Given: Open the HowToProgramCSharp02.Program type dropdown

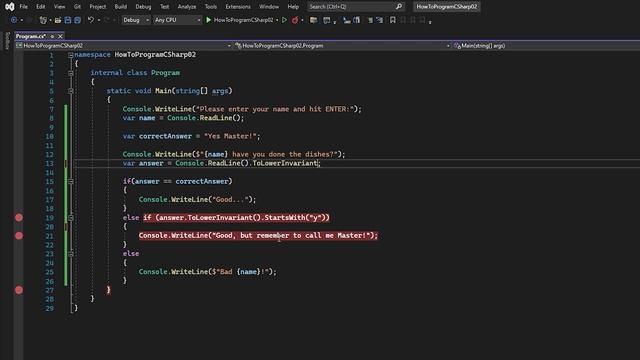Looking at the screenshot, I should (342, 46).
